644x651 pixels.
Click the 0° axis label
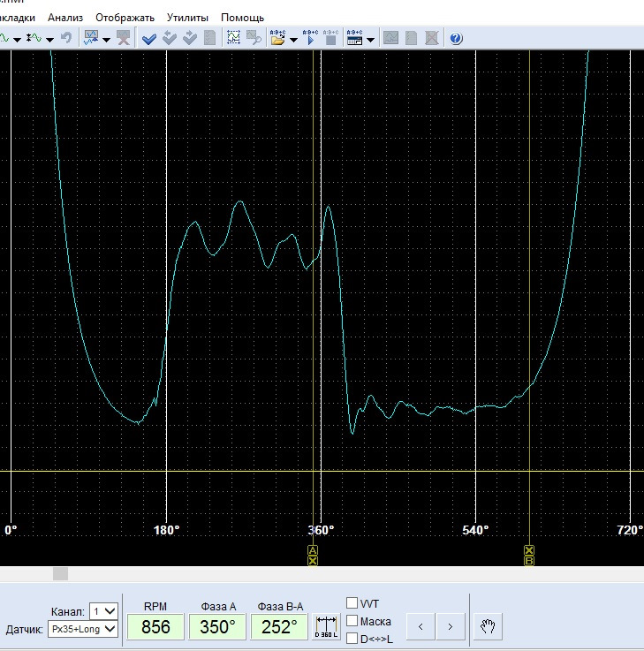(11, 530)
